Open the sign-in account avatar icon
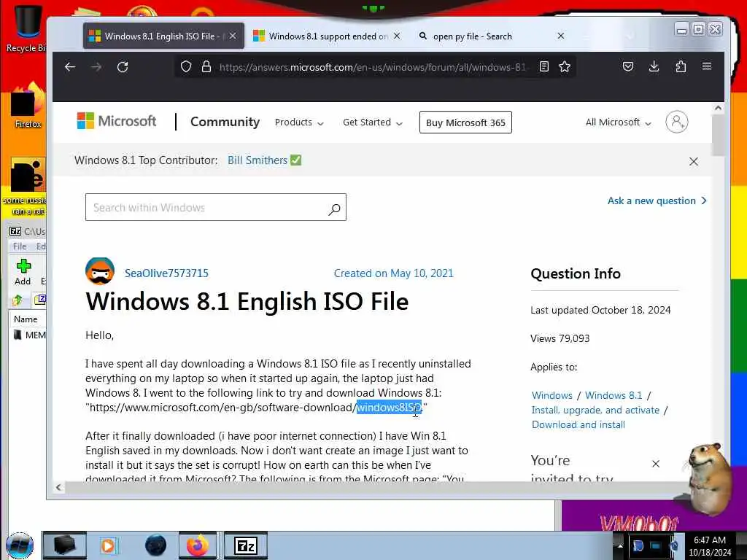 [676, 122]
